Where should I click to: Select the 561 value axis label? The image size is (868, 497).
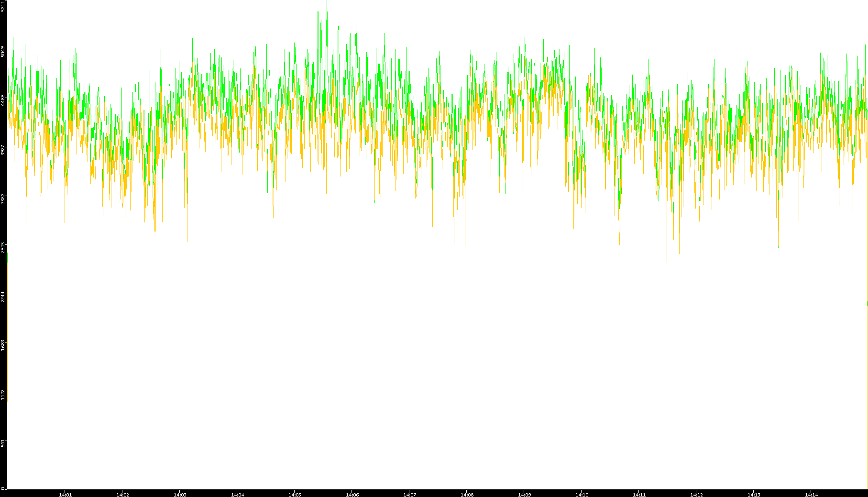(x=3, y=442)
